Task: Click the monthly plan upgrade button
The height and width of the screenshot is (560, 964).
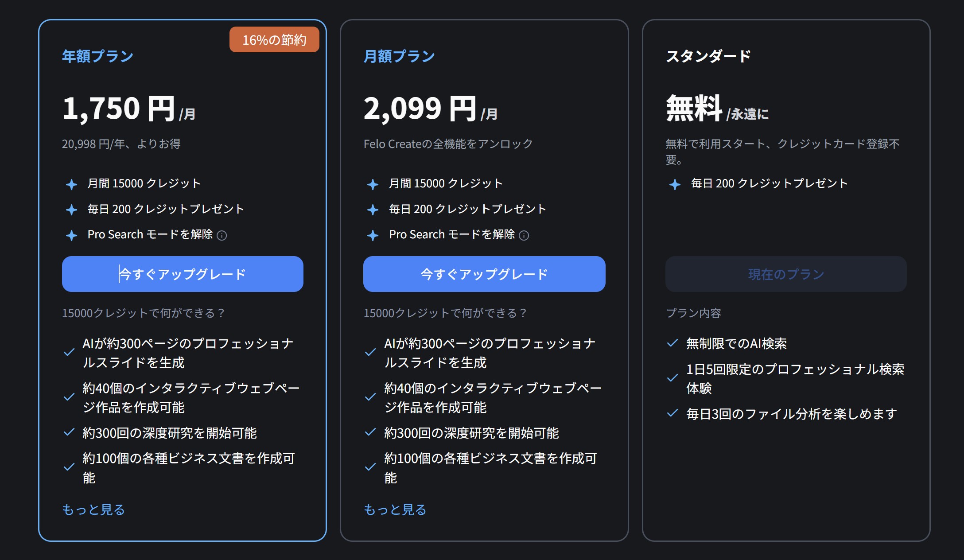Action: pyautogui.click(x=484, y=274)
